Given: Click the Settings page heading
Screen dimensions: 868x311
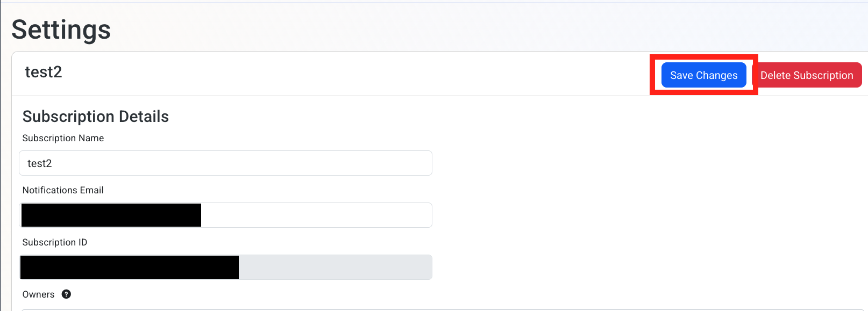Looking at the screenshot, I should tap(60, 30).
